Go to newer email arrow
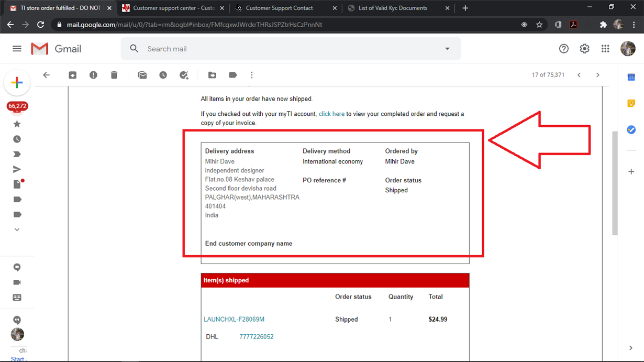The height and width of the screenshot is (362, 644). pyautogui.click(x=579, y=75)
